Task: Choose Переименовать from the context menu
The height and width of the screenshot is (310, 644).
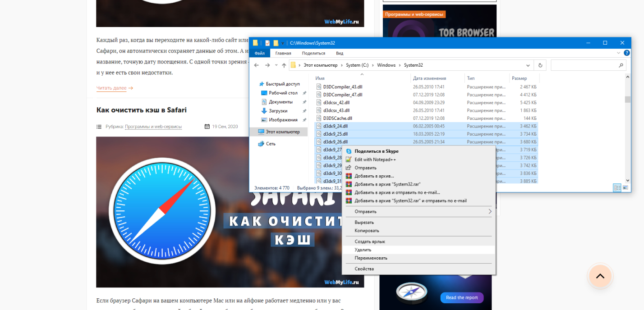Action: (419, 258)
